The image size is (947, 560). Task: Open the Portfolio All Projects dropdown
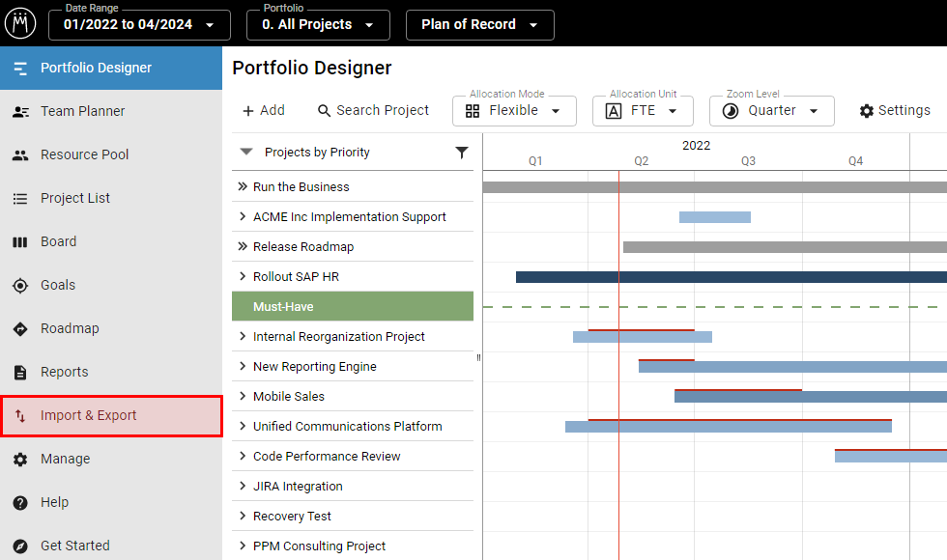click(x=318, y=25)
